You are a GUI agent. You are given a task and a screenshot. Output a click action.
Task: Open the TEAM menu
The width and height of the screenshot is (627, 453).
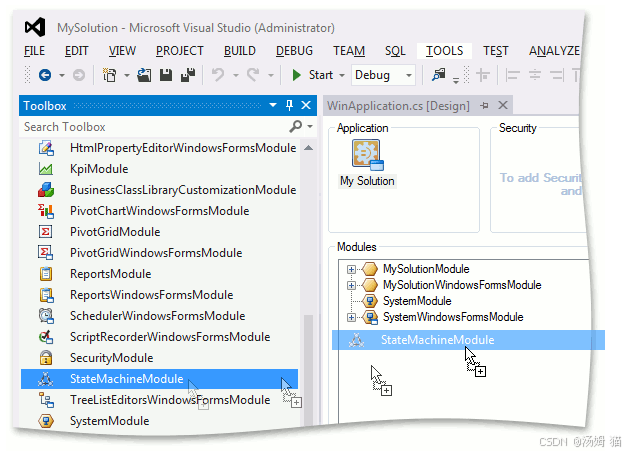[349, 51]
